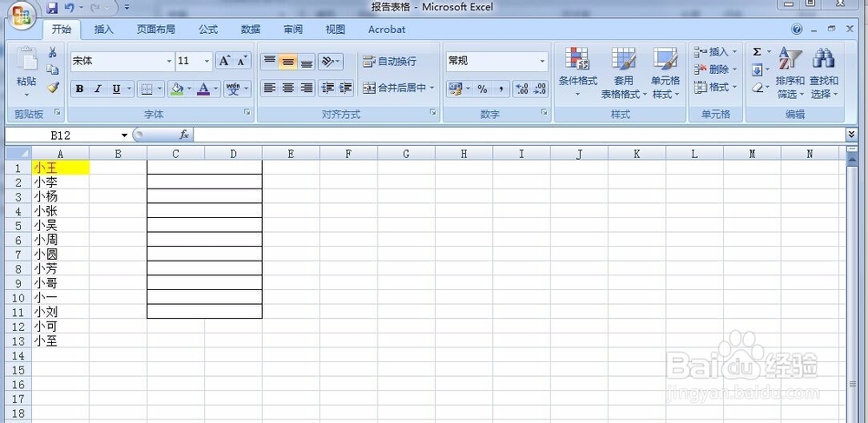Viewport: 868px width, 423px height.
Task: Open fill color dropdown arrow
Action: [x=188, y=89]
